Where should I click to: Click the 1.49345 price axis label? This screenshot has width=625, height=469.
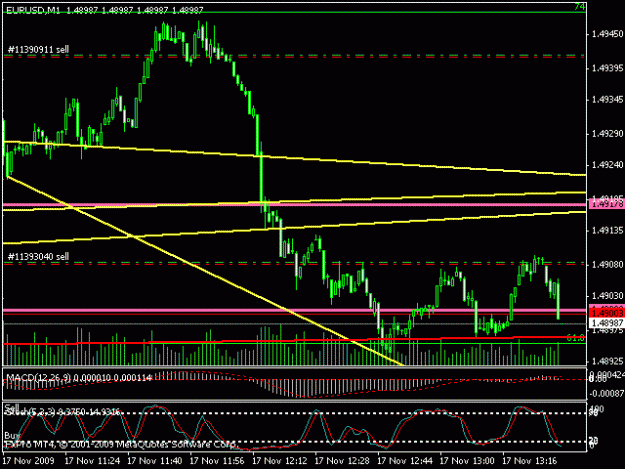click(x=607, y=100)
